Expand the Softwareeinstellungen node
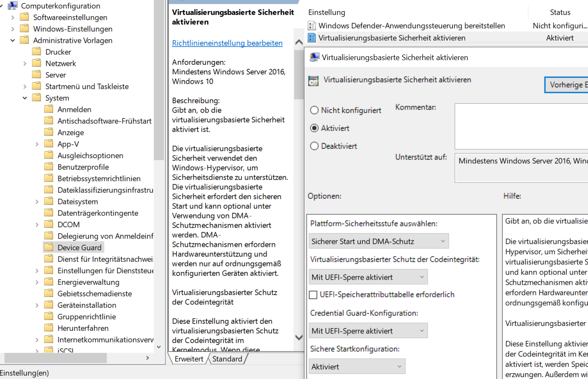Screen dimensions: 588x379 click(x=13, y=17)
